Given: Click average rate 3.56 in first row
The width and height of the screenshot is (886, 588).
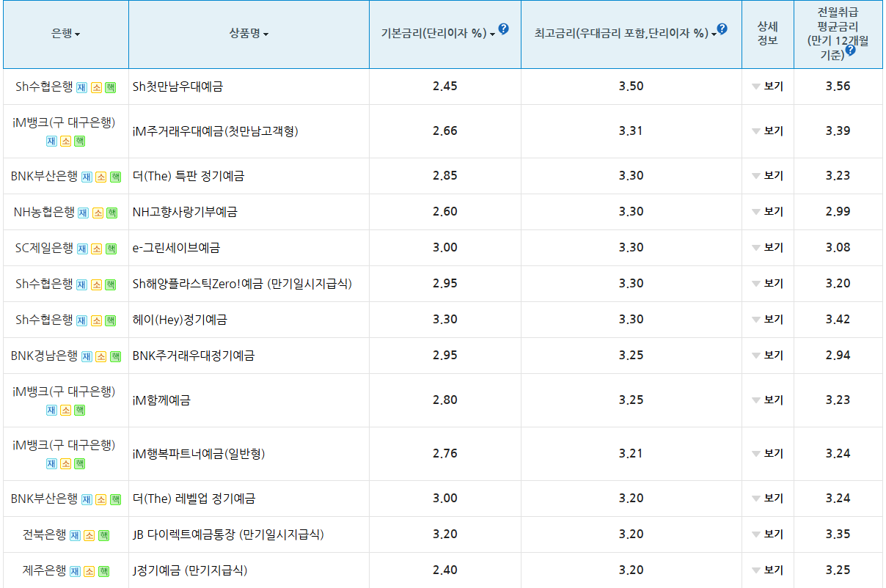Looking at the screenshot, I should (838, 87).
